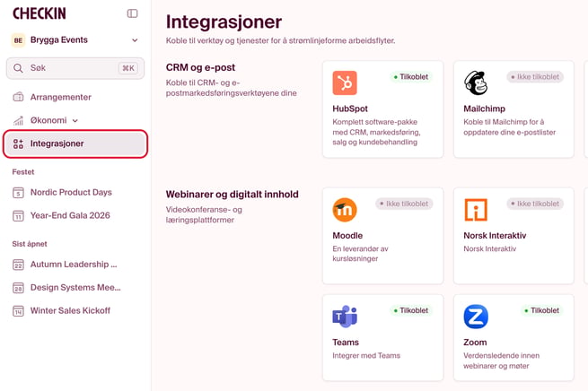Open the Mailchimp integration card title

(x=484, y=109)
